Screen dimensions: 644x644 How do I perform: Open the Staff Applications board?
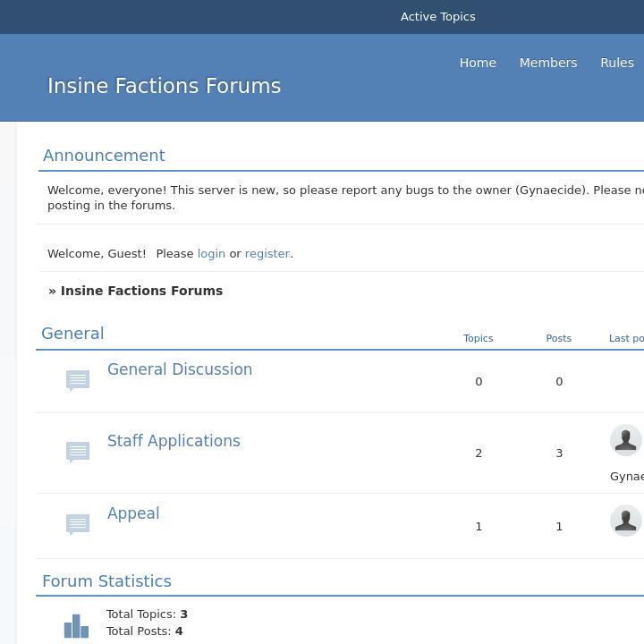tap(174, 441)
